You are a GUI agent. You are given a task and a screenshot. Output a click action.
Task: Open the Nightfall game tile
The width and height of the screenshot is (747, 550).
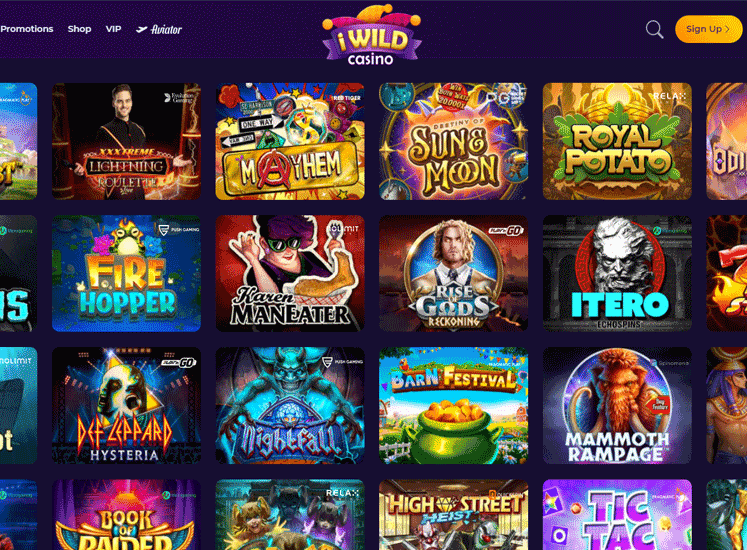click(290, 405)
